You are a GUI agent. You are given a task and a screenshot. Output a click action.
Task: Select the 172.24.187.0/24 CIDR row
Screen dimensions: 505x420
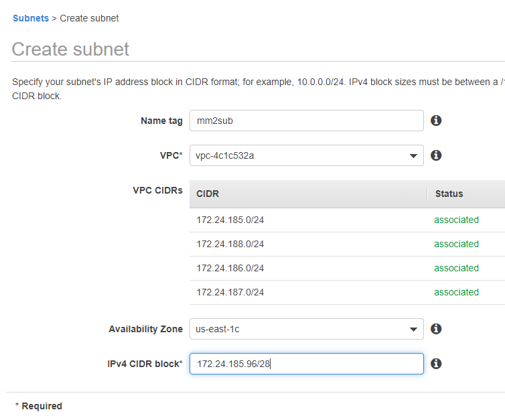(x=230, y=292)
